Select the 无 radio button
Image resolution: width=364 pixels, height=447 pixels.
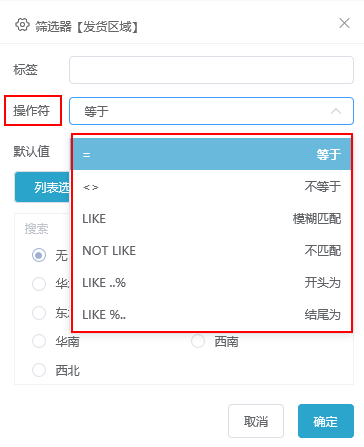[39, 255]
